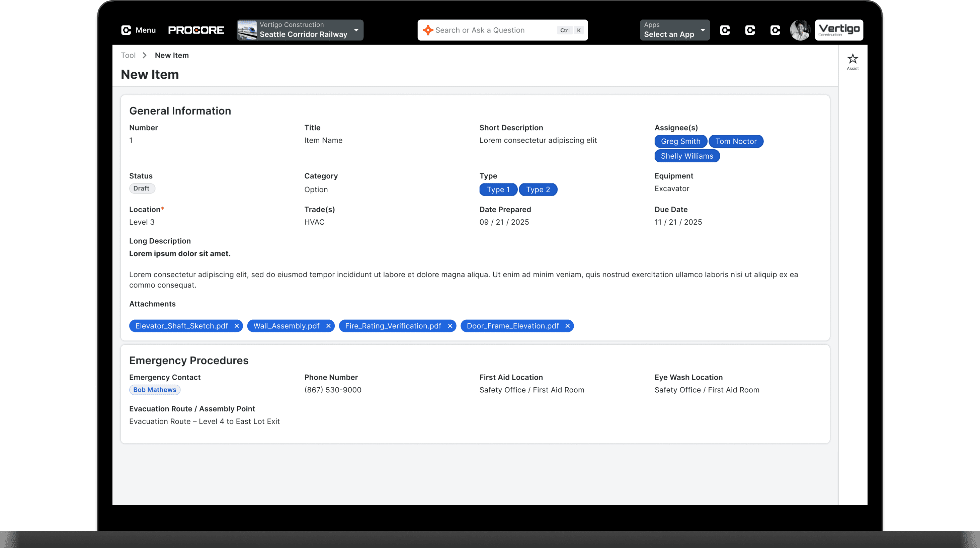Viewport: 980px width, 549px height.
Task: Click the Greg Smith assignee pill
Action: coord(680,141)
